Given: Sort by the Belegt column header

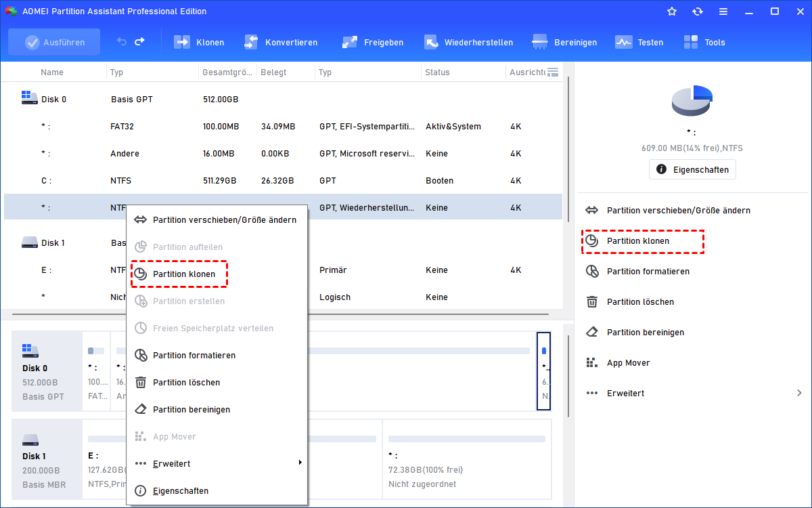Looking at the screenshot, I should tap(273, 72).
